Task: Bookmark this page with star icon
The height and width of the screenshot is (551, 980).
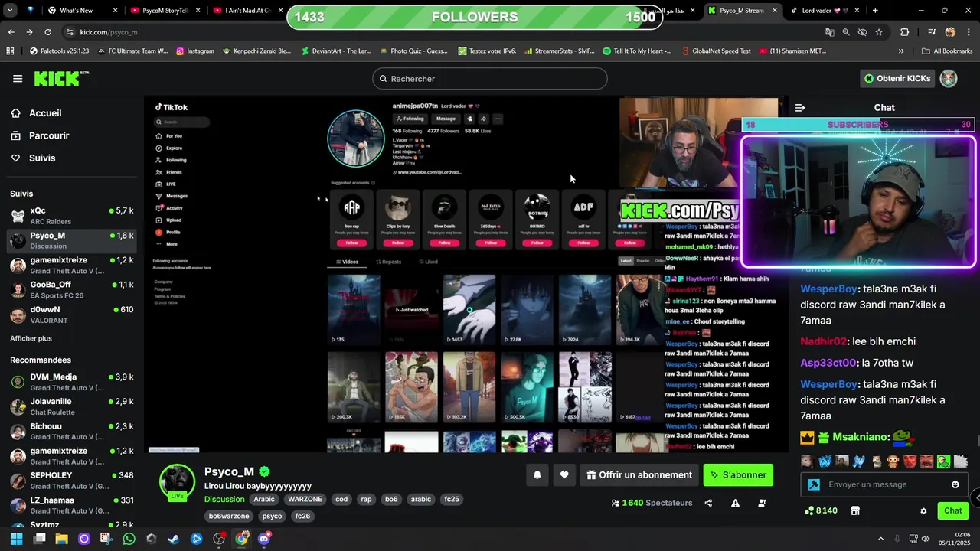Action: [879, 32]
